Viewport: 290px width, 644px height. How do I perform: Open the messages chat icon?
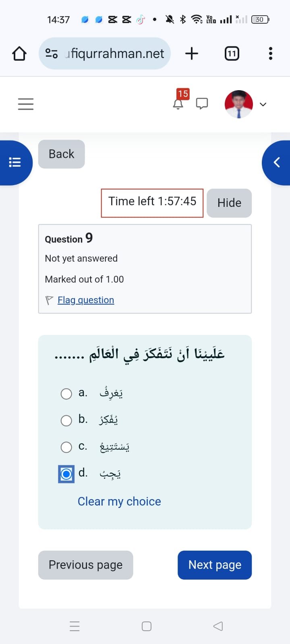202,104
